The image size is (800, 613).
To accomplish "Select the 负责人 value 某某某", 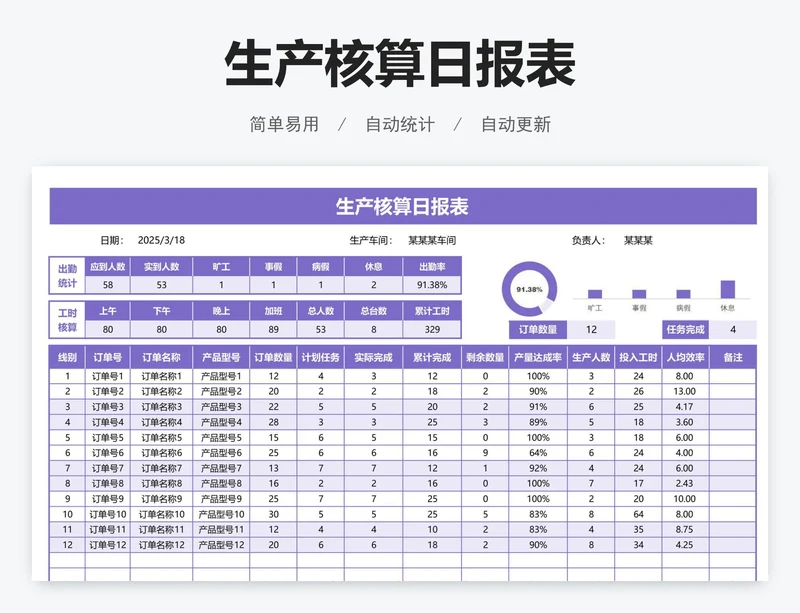I will click(x=638, y=240).
